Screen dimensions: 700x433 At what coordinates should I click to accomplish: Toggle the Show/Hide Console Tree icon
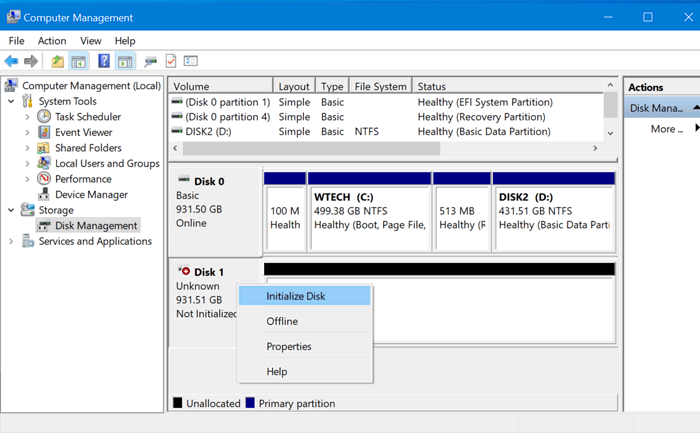pos(78,61)
